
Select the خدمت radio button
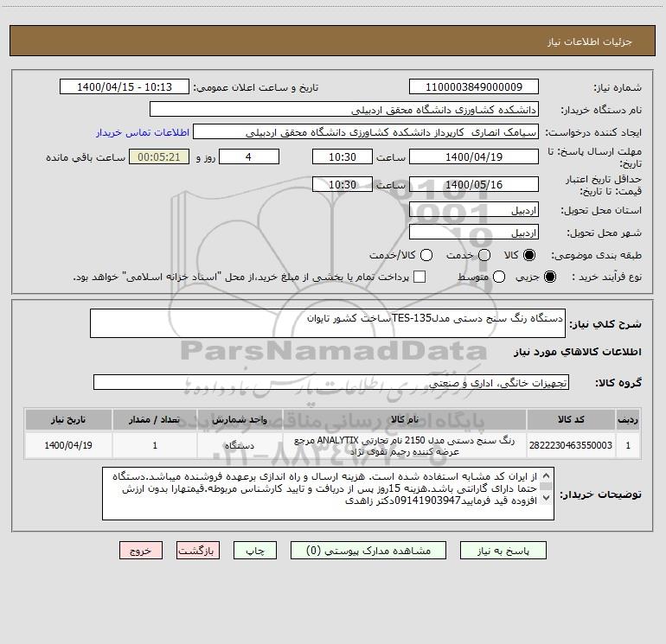(484, 255)
